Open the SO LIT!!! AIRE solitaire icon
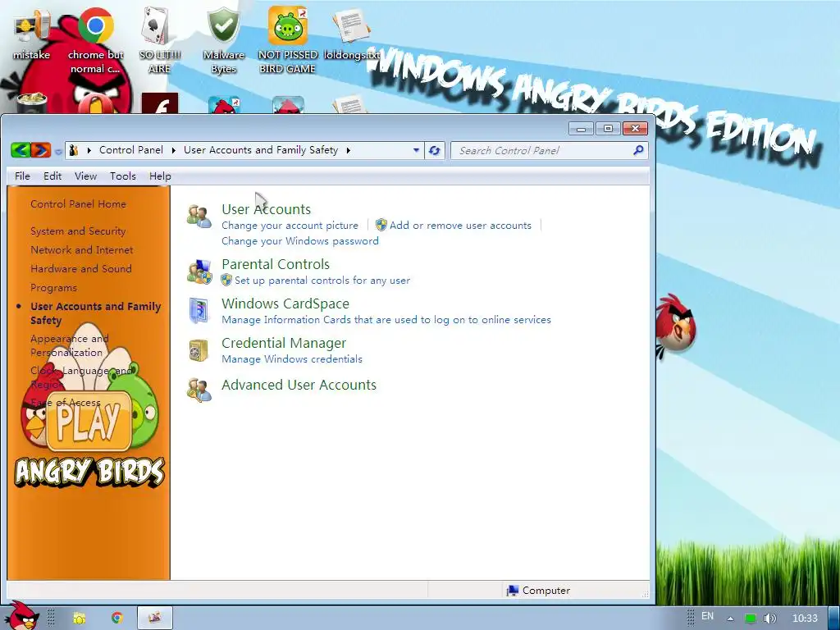The image size is (840, 630). 160,40
